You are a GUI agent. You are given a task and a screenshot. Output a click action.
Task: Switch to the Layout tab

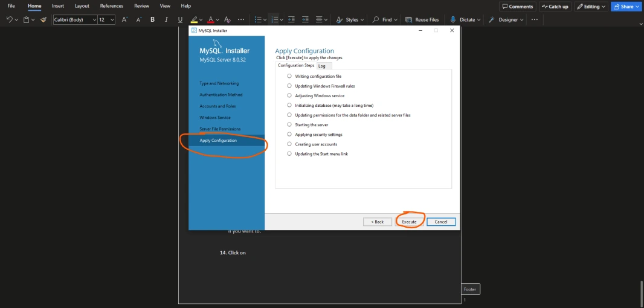coord(82,6)
